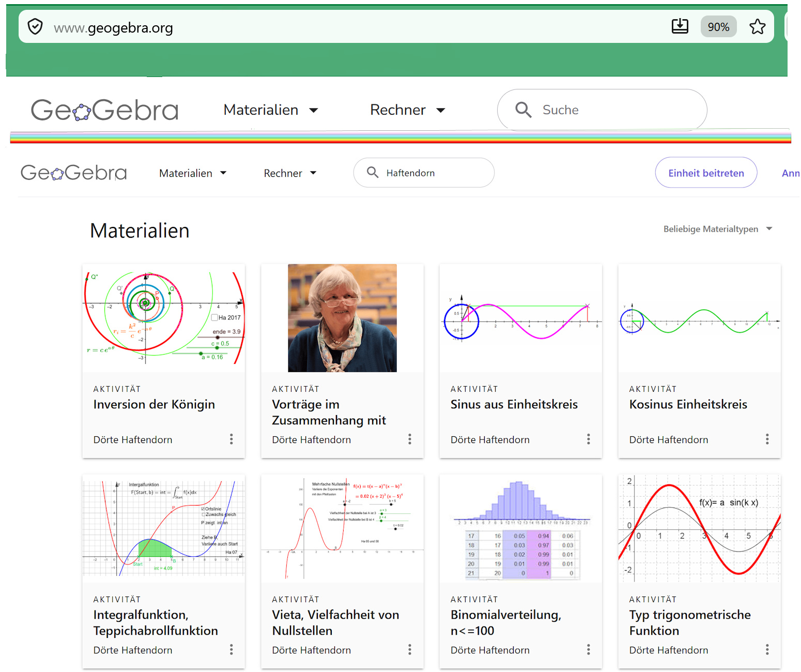Open the options menu for Kosinus Einheitskreis card
Screen dimensions: 801x672
pyautogui.click(x=767, y=439)
